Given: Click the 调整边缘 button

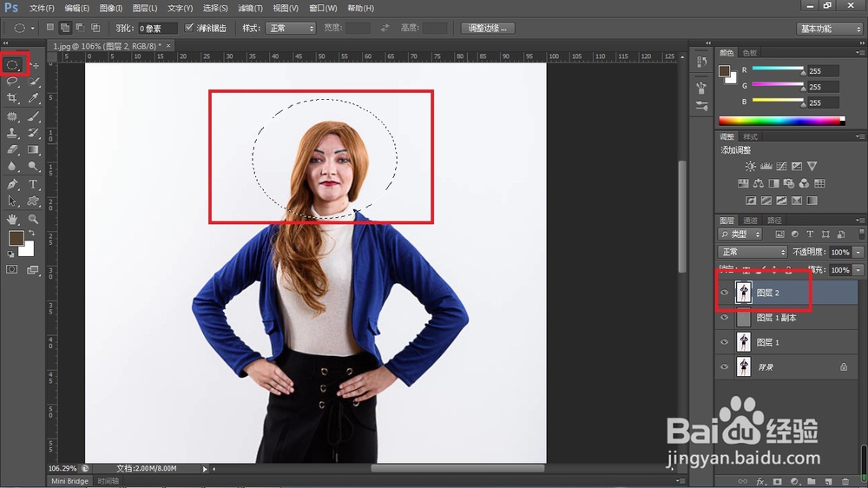Looking at the screenshot, I should tap(488, 29).
